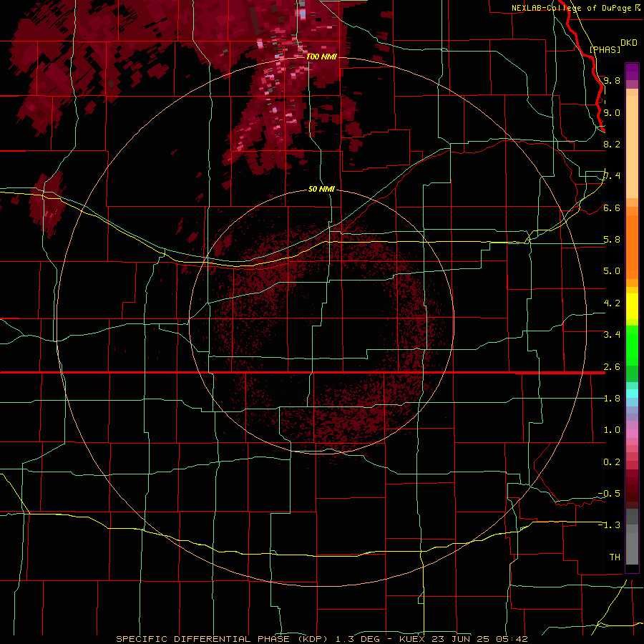Click the yellow segment of the color bar
The image size is (644, 644).
(x=632, y=306)
